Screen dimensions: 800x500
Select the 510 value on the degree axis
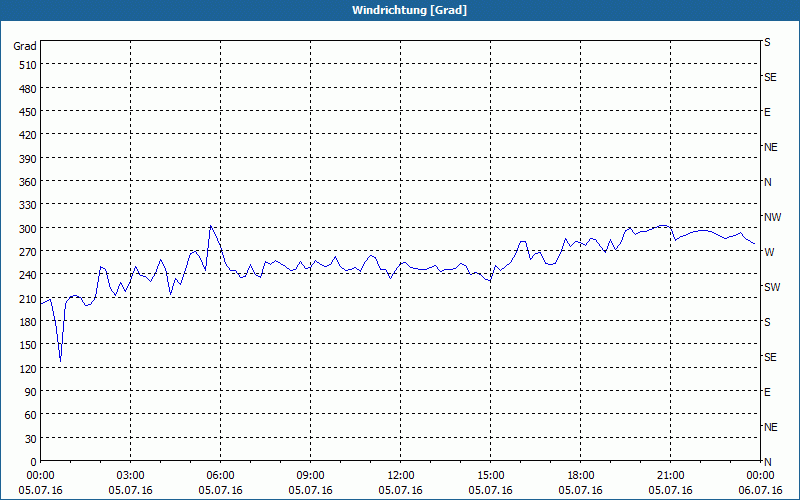29,65
